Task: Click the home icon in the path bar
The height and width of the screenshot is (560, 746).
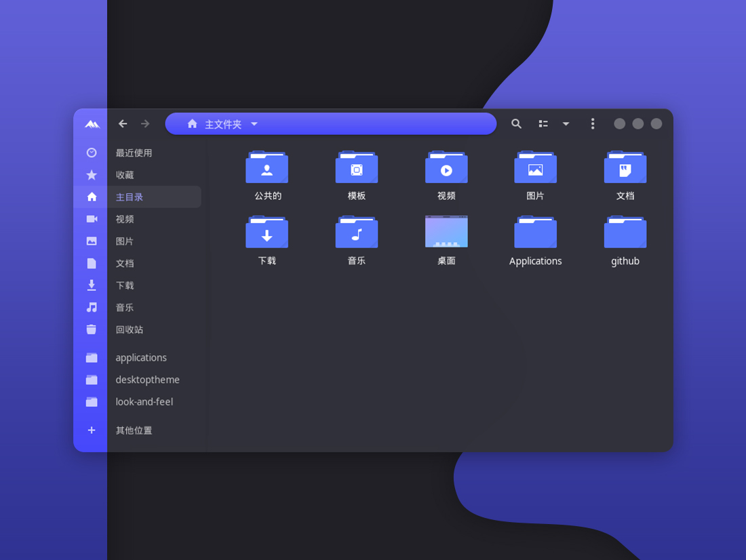Action: pyautogui.click(x=192, y=123)
